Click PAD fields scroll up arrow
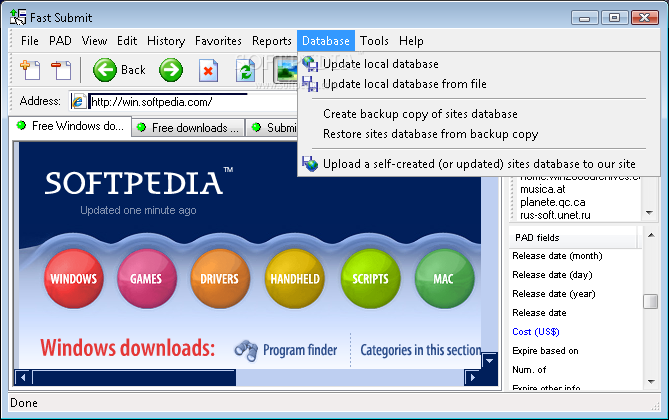This screenshot has height=420, width=669. click(x=651, y=235)
